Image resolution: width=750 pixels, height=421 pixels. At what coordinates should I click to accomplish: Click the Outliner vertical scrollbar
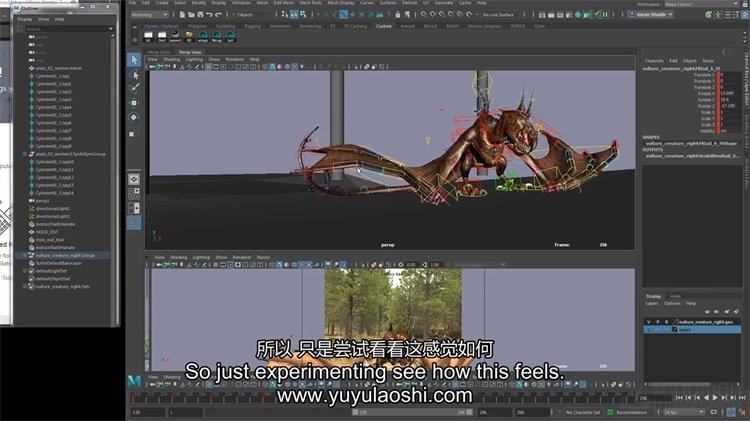coord(113,179)
